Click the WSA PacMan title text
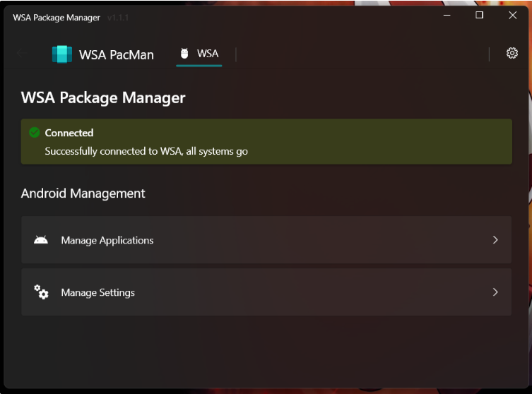This screenshot has height=394, width=532. (x=117, y=54)
